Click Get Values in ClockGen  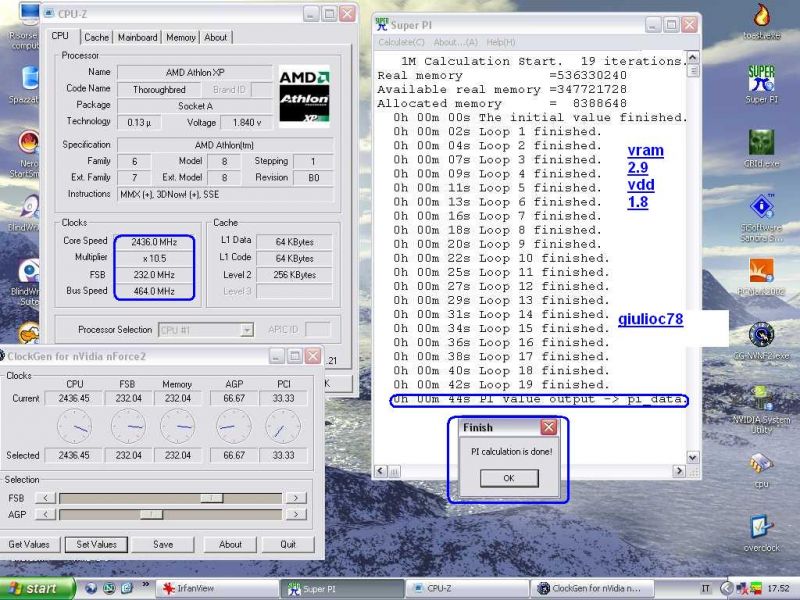point(29,544)
